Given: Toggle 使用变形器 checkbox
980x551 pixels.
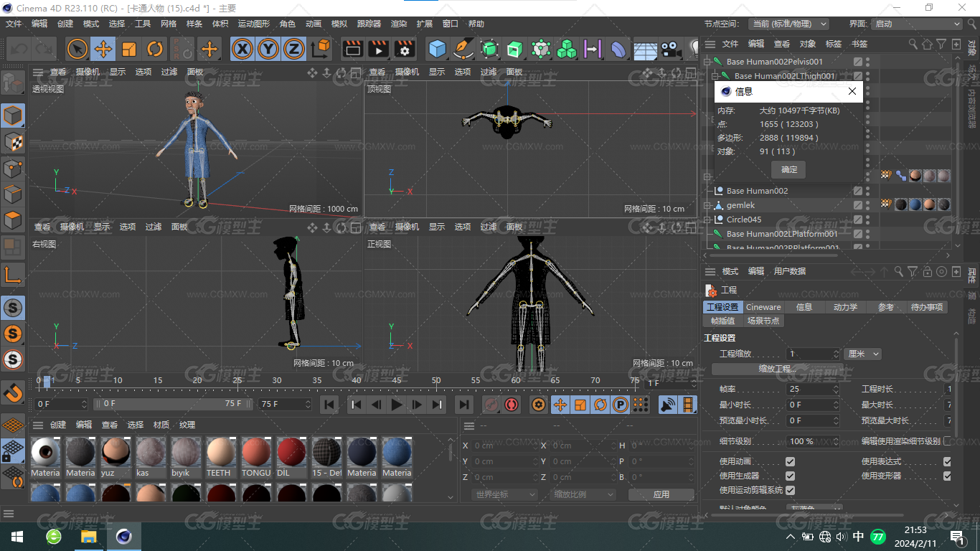Looking at the screenshot, I should [x=947, y=476].
